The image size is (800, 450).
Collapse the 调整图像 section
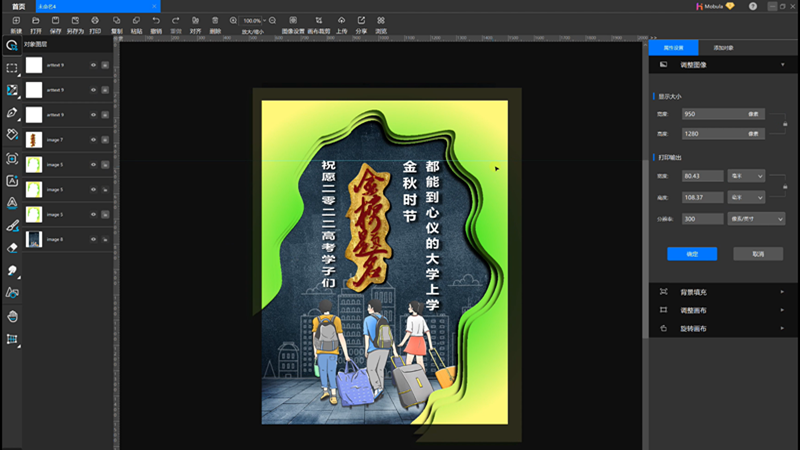click(x=783, y=65)
